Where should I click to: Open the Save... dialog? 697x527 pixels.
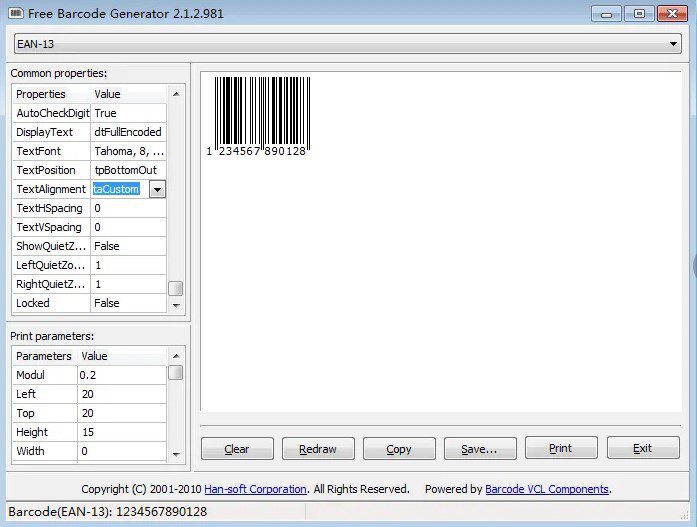480,448
